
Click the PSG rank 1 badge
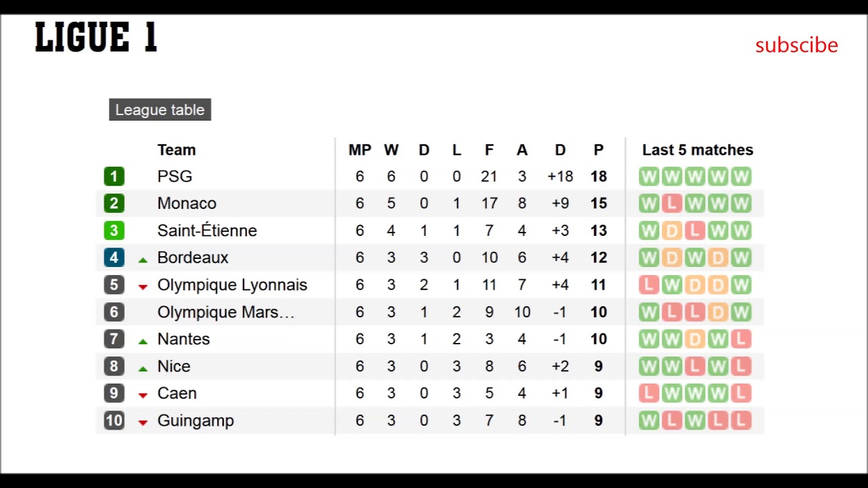[114, 176]
